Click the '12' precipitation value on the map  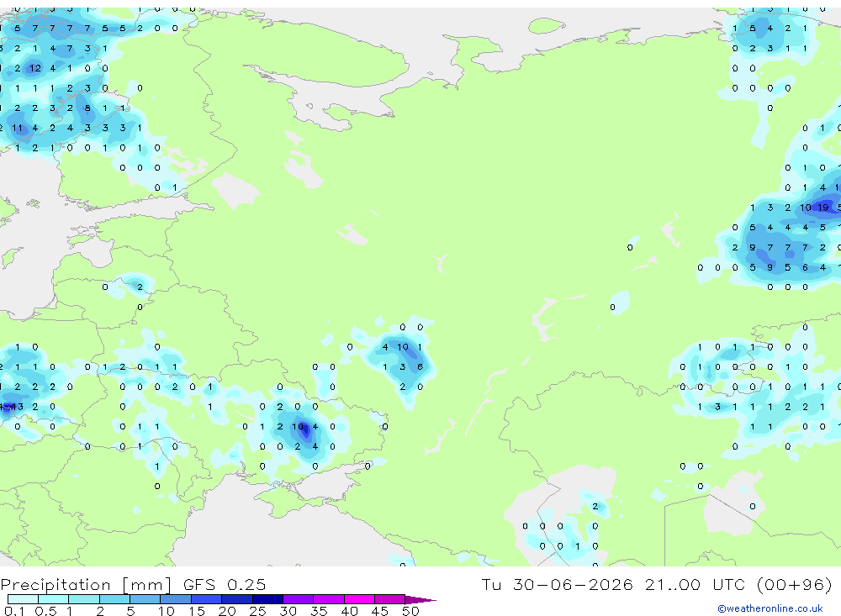click(x=34, y=68)
